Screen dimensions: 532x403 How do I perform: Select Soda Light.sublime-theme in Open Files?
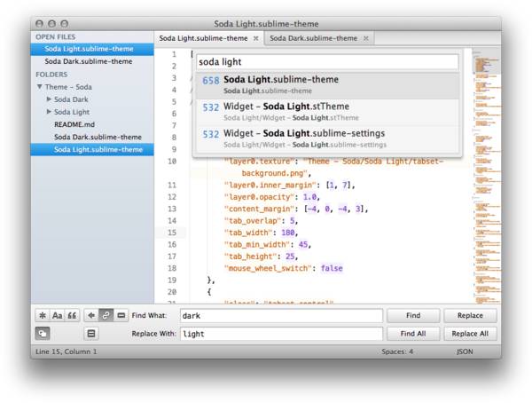coord(92,49)
